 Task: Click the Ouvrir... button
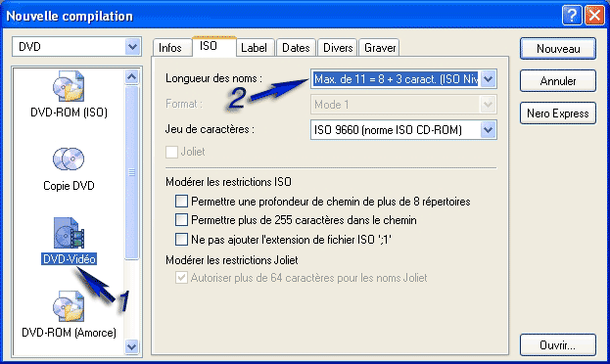[558, 345]
